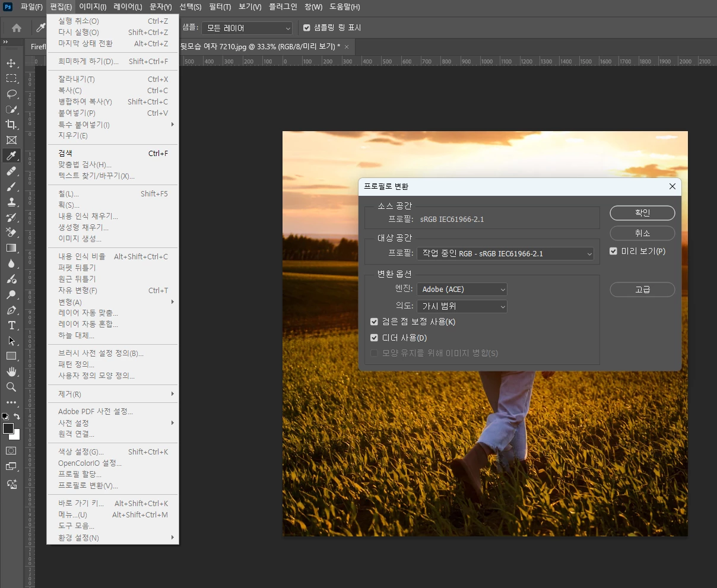Select the Pen tool
Screen dimensions: 717x588
click(x=11, y=310)
